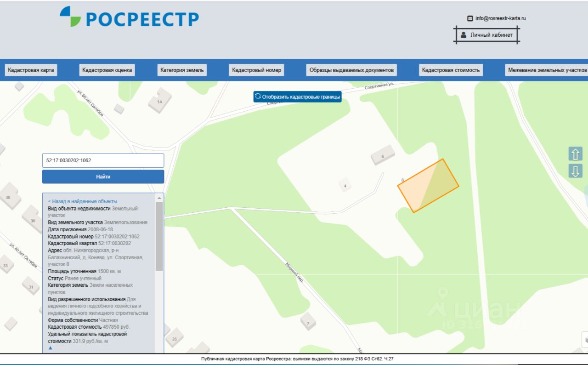The width and height of the screenshot is (588, 365).
Task: Click parcel label 8 on map
Action: point(402,180)
